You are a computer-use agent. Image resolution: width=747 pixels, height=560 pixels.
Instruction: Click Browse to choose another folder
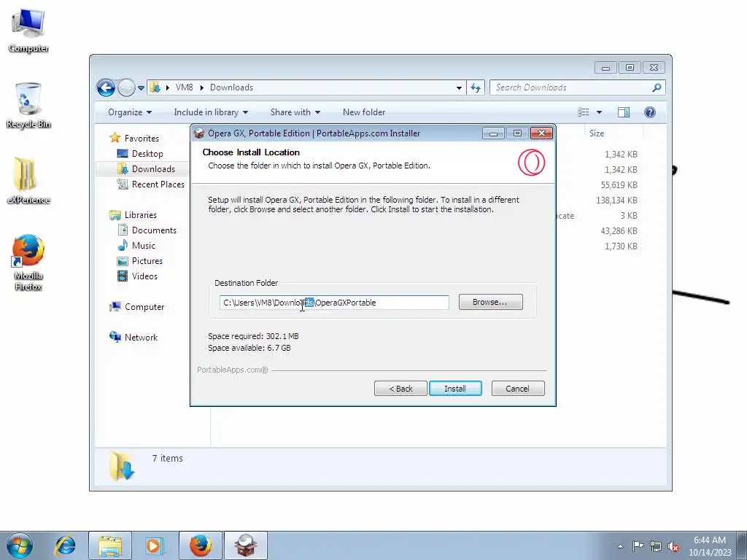(490, 302)
